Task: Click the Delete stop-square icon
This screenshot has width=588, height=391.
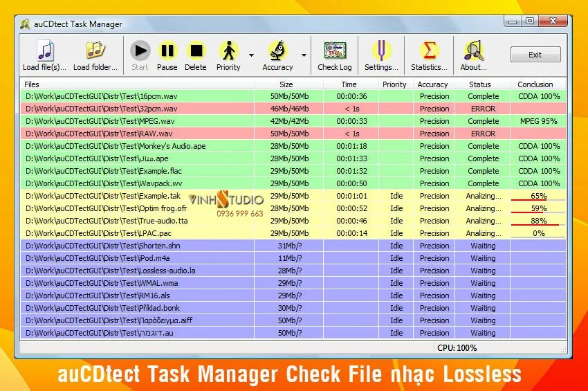Action: pos(196,51)
